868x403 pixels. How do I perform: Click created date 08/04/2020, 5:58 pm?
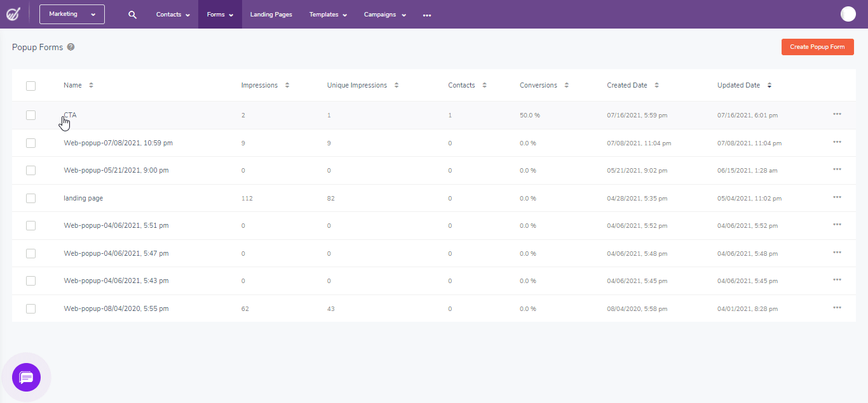(x=637, y=309)
